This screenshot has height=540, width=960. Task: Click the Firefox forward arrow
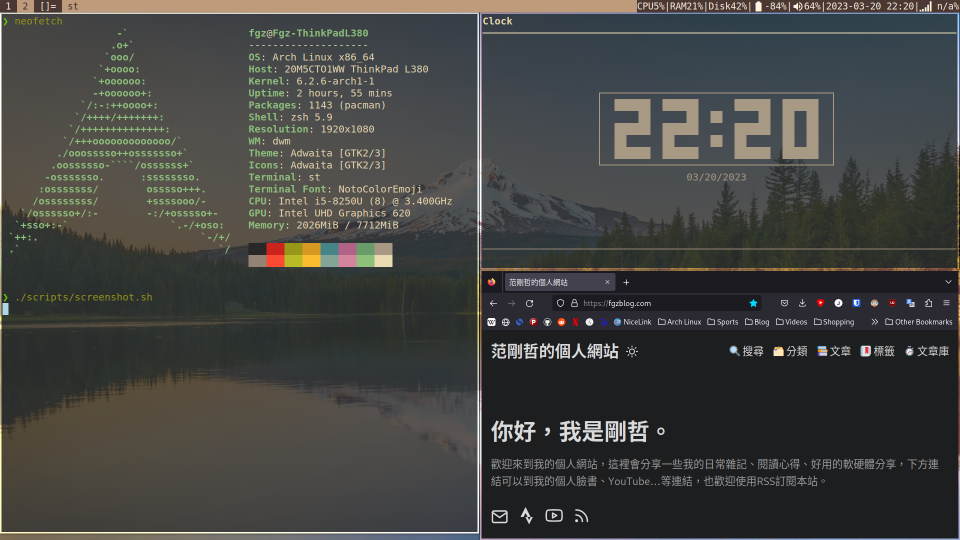coord(511,303)
